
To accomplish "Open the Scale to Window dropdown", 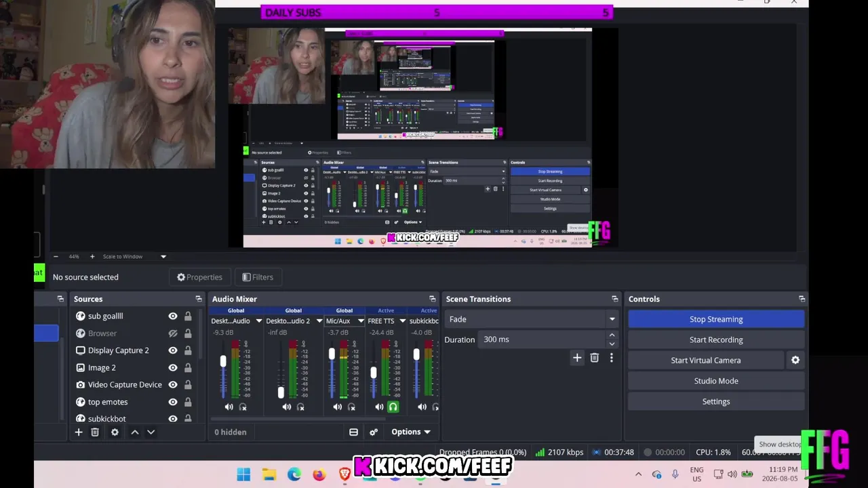I will tap(134, 257).
